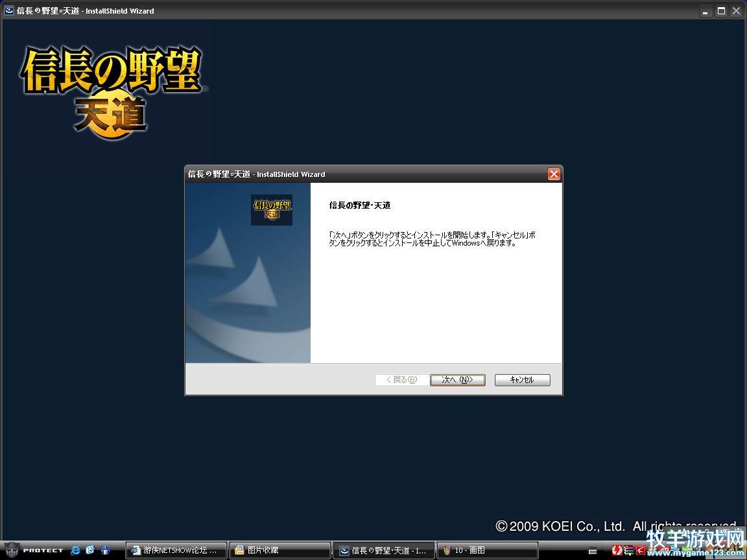Click the striped flag icon in system tray
The image size is (747, 560).
(629, 550)
